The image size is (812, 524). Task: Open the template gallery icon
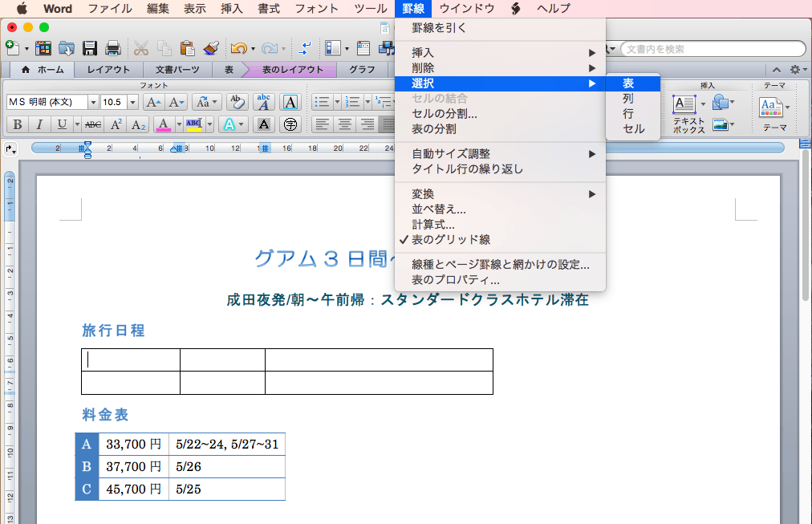[43, 49]
